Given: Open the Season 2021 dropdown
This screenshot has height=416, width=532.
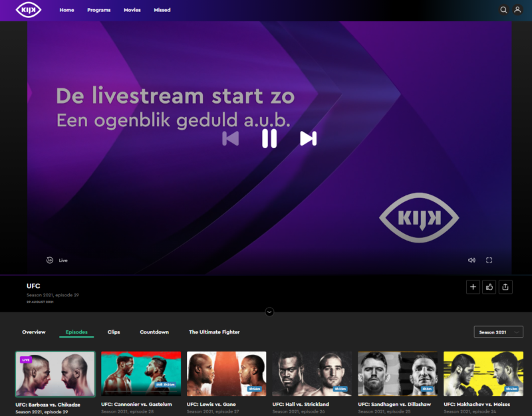Looking at the screenshot, I should pyautogui.click(x=497, y=332).
